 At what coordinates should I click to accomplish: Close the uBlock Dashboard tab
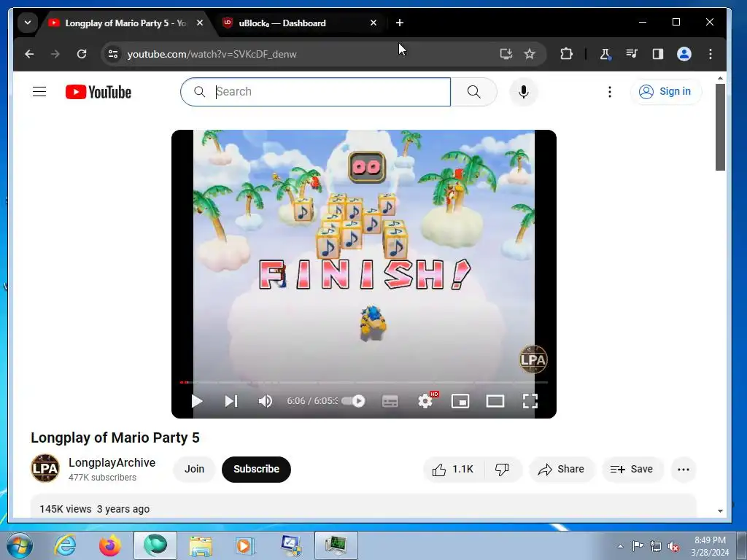(373, 23)
